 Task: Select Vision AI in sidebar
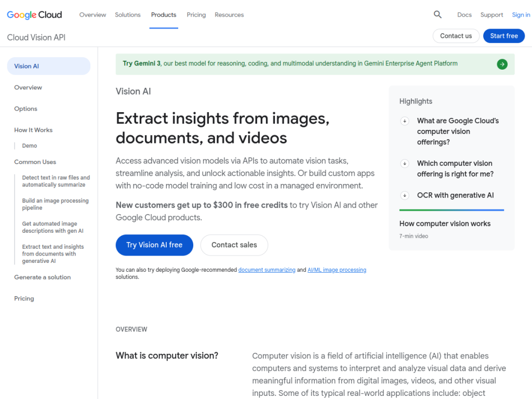tap(48, 66)
